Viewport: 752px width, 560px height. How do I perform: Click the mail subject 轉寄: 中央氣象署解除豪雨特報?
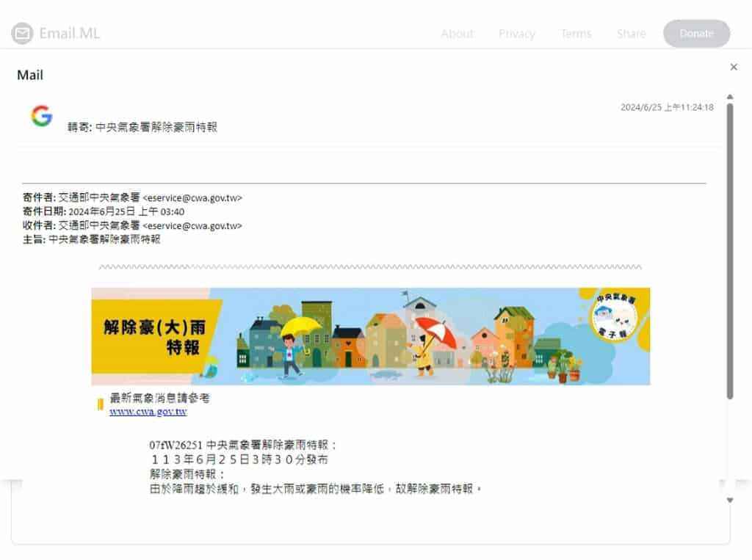(x=142, y=127)
